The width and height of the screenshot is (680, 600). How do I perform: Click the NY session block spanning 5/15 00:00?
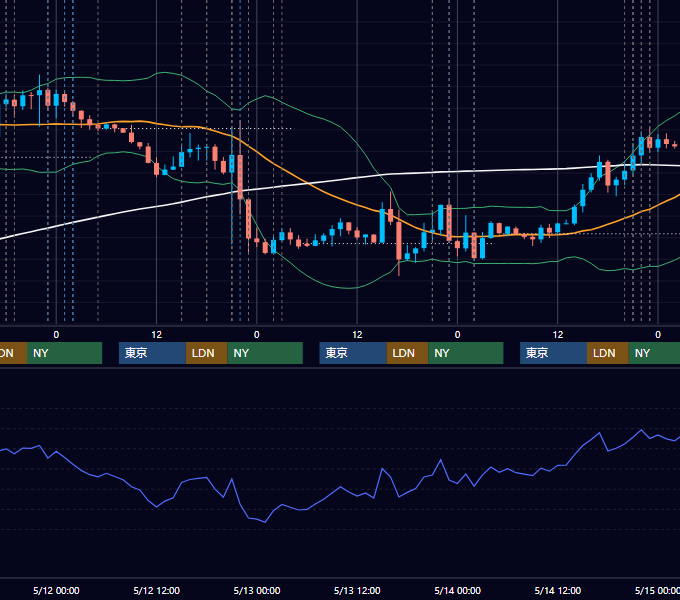point(654,353)
